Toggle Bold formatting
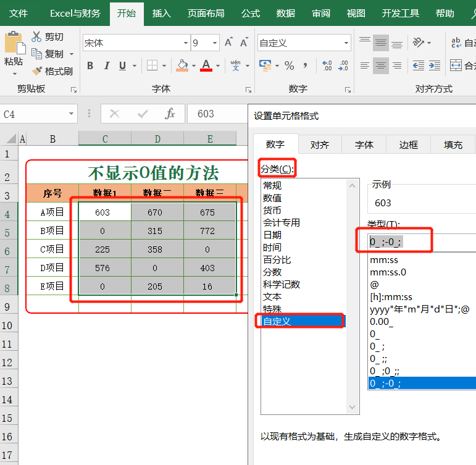Viewport: 476px width, 465px height. tap(90, 65)
